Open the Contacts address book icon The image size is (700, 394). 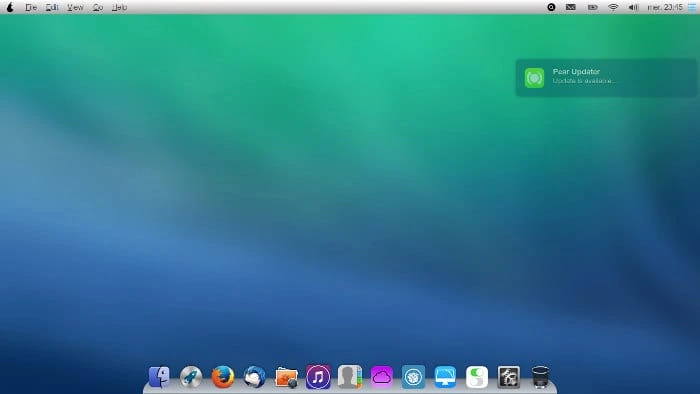(350, 377)
